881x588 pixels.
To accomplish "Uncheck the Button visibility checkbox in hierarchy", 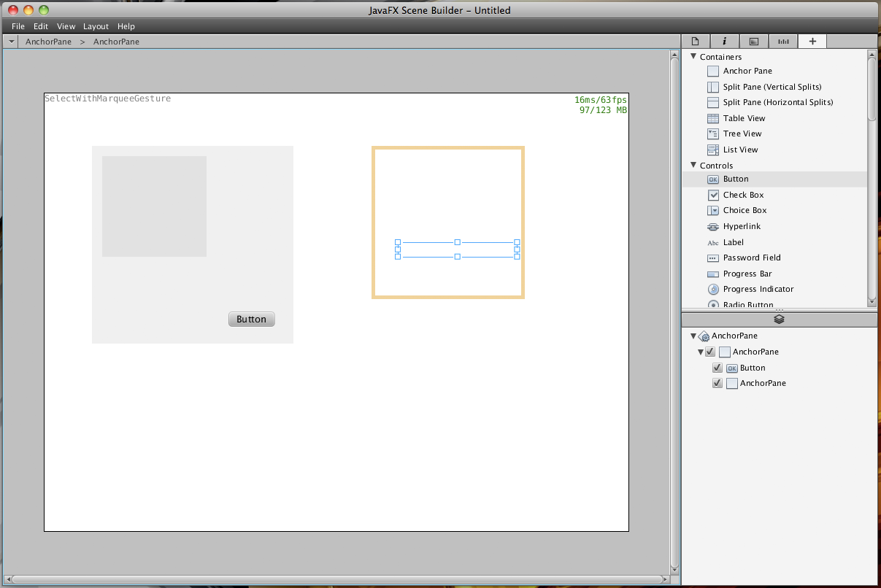I will (x=717, y=368).
